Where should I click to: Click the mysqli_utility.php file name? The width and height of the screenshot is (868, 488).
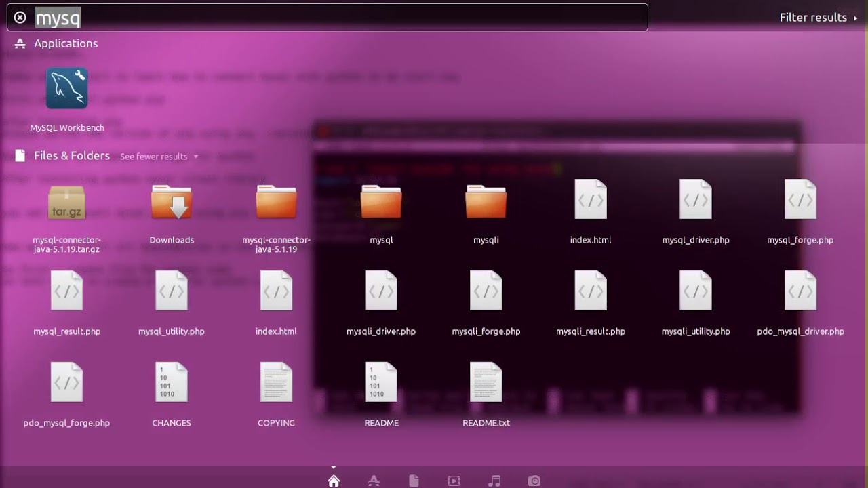(696, 331)
